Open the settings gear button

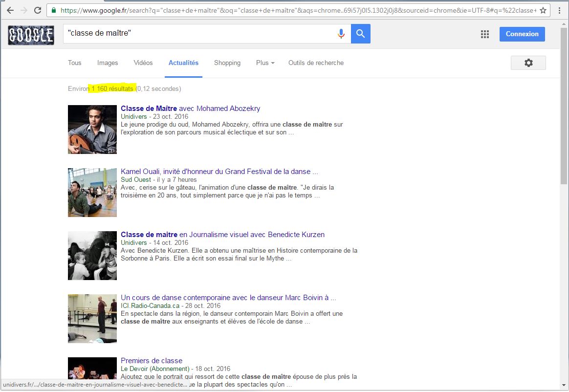(528, 63)
